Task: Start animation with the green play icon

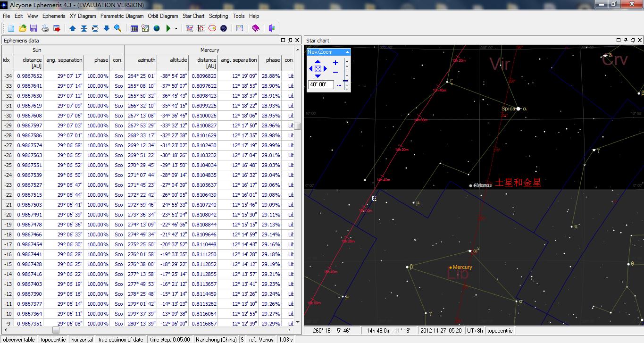Action: pos(168,28)
